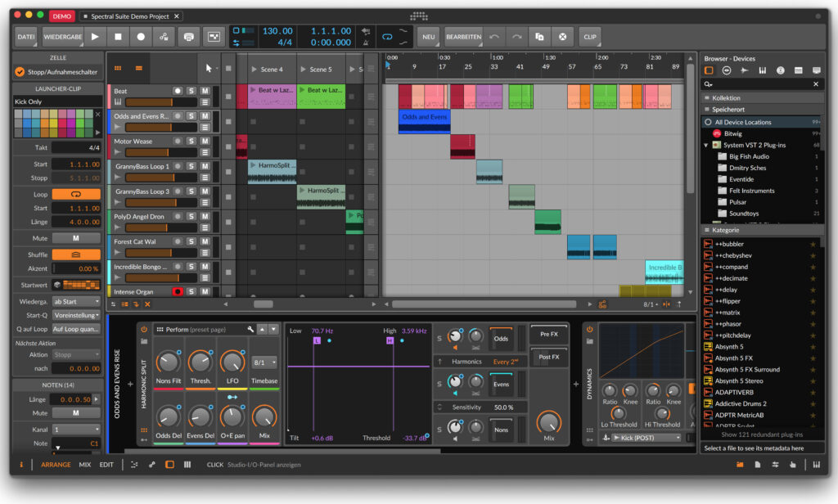Stop playback with the transport stop button
The width and height of the screenshot is (838, 504).
(x=118, y=37)
